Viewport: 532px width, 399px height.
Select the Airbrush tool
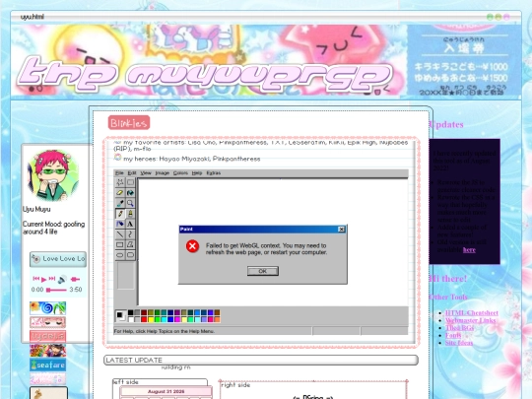click(120, 224)
